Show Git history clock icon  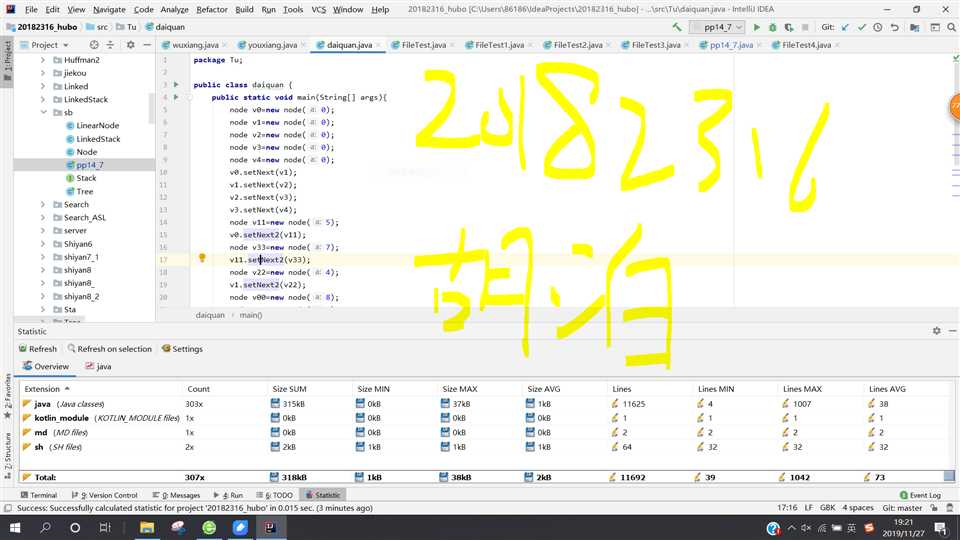(x=877, y=27)
